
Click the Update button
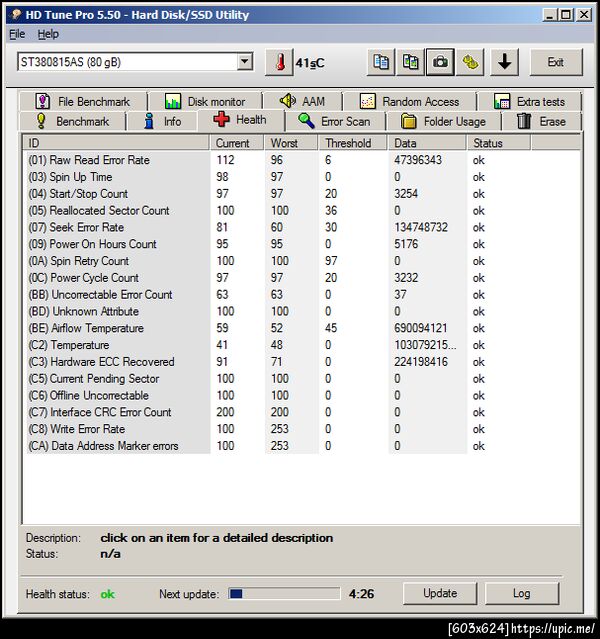440,593
